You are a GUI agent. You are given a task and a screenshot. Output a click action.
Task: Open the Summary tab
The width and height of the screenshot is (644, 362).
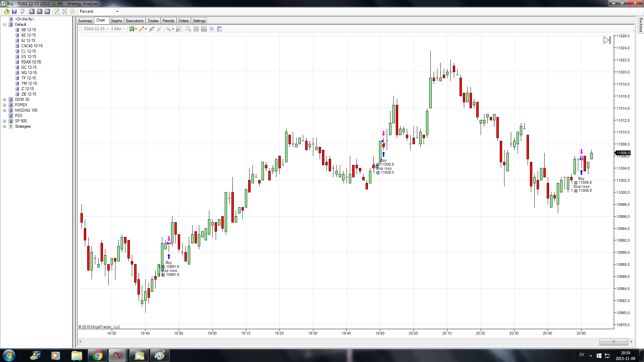click(x=85, y=21)
